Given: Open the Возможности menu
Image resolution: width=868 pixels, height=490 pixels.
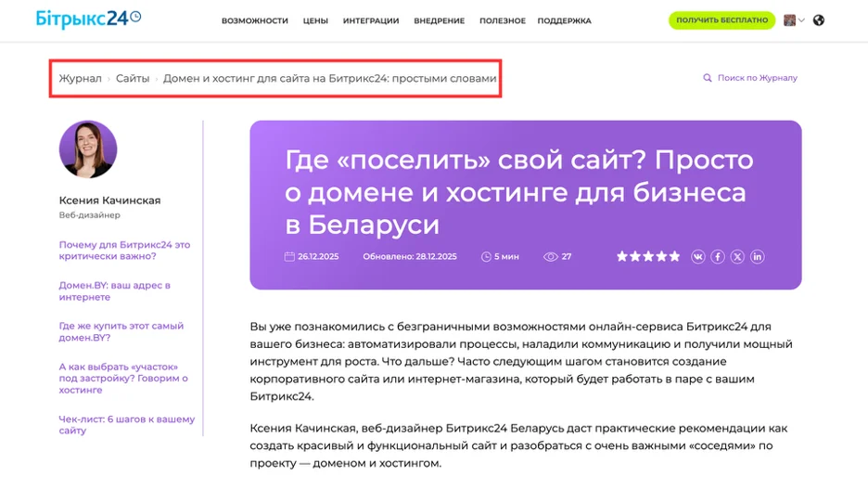Looking at the screenshot, I should (x=255, y=21).
